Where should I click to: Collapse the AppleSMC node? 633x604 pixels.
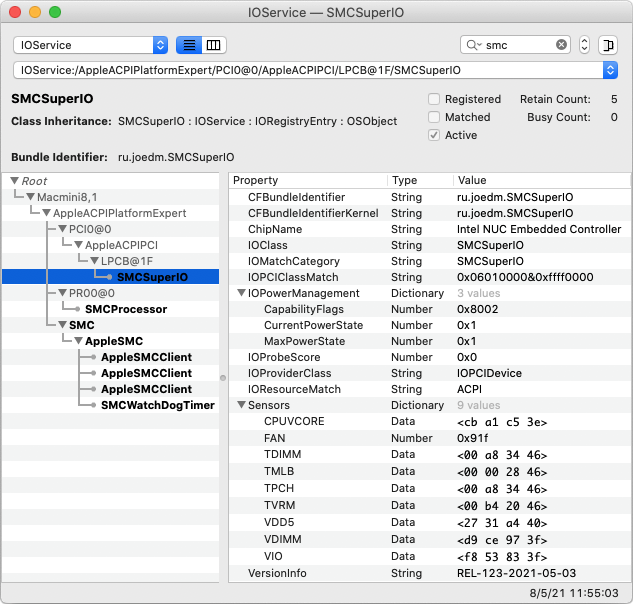79,341
